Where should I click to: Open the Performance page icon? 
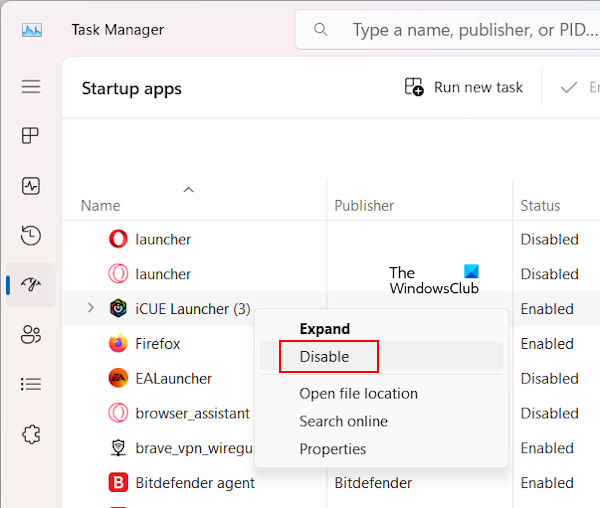(31, 186)
